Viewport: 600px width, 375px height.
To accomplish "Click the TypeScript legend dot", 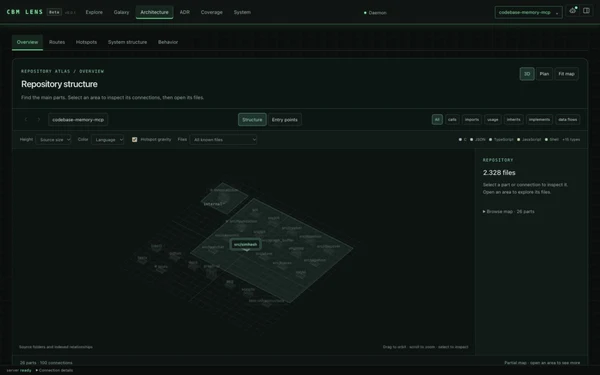I will click(x=491, y=140).
